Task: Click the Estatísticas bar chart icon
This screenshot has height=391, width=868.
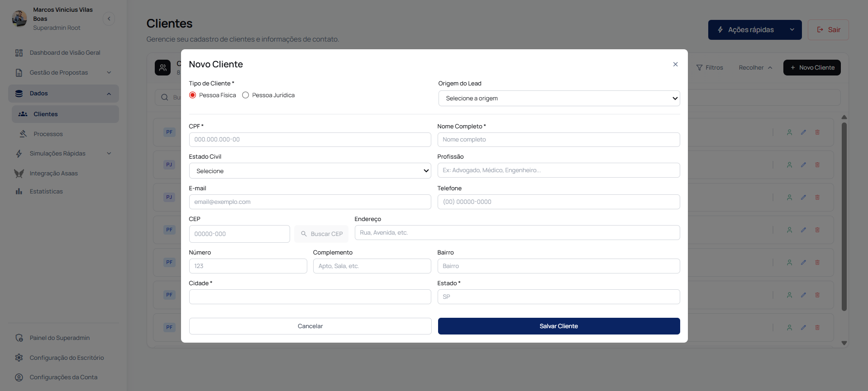Action: 19,192
